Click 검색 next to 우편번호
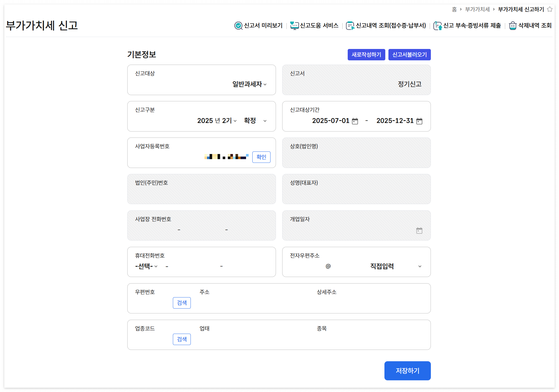Viewport: 559px width, 392px height. coord(182,303)
